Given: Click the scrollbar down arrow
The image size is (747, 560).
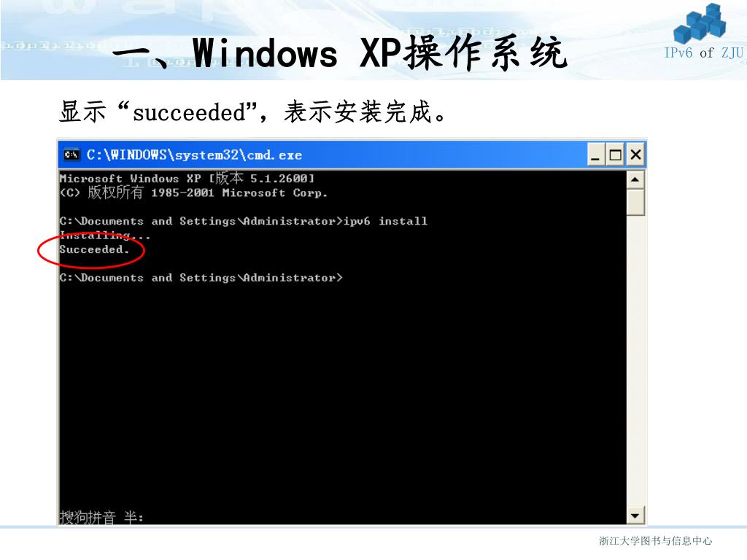Looking at the screenshot, I should tap(635, 516).
